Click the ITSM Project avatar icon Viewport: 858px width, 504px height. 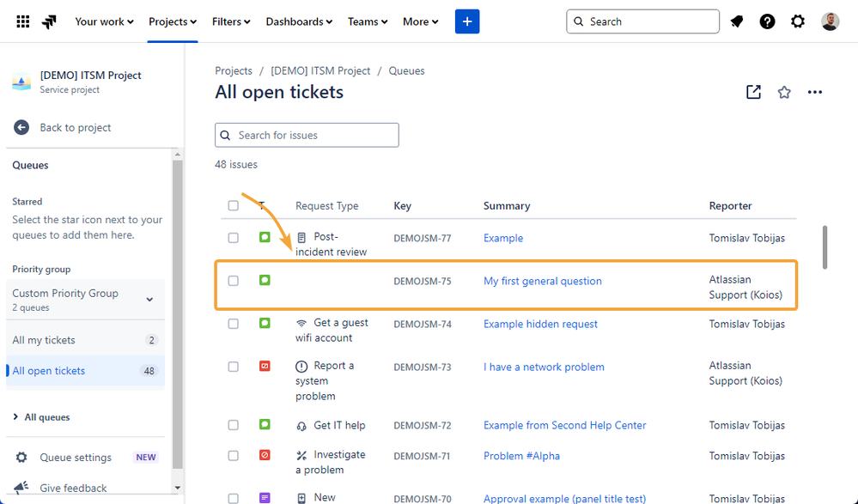21,82
